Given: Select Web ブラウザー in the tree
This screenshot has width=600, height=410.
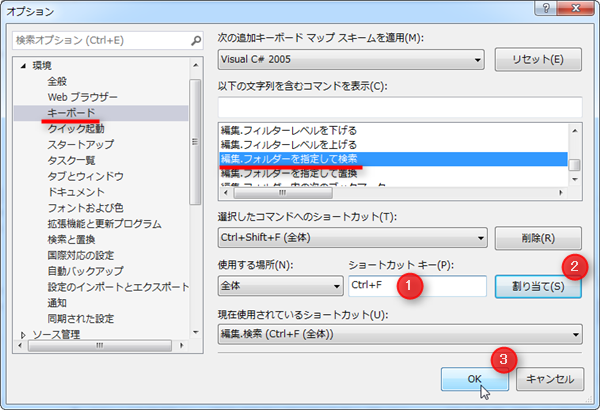Looking at the screenshot, I should point(82,97).
